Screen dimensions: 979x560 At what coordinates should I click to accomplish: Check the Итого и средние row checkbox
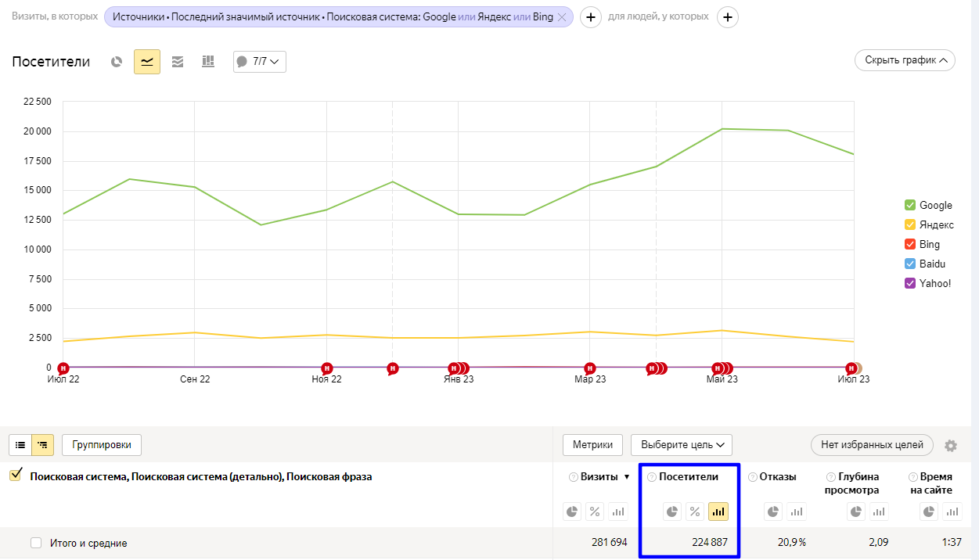(35, 543)
